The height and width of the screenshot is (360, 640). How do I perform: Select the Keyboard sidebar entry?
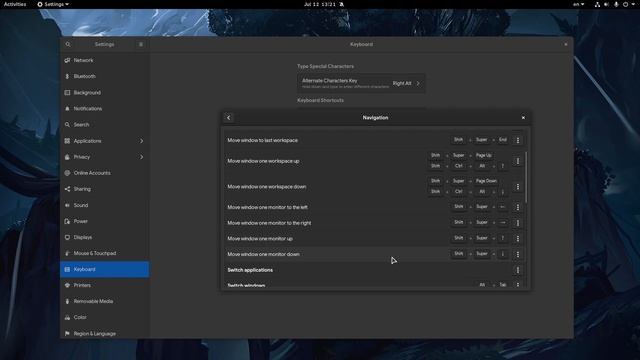104,269
